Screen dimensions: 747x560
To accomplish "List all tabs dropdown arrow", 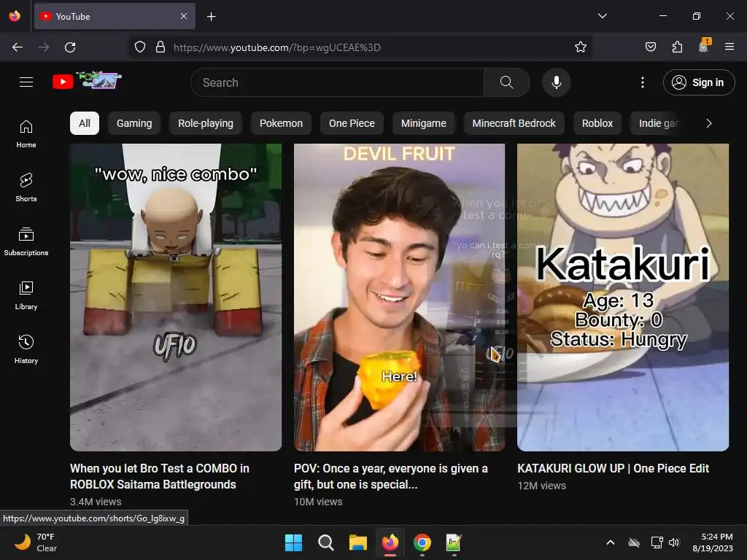I will 602,16.
